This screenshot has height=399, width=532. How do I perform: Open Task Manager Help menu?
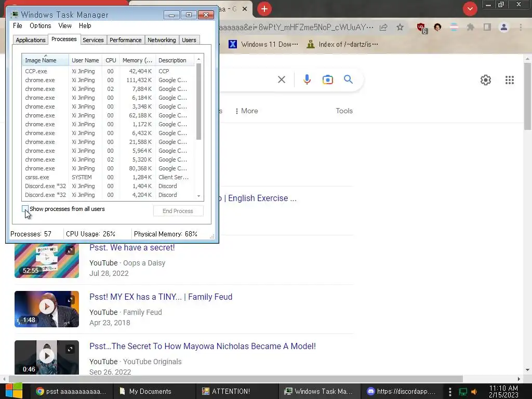coord(85,26)
